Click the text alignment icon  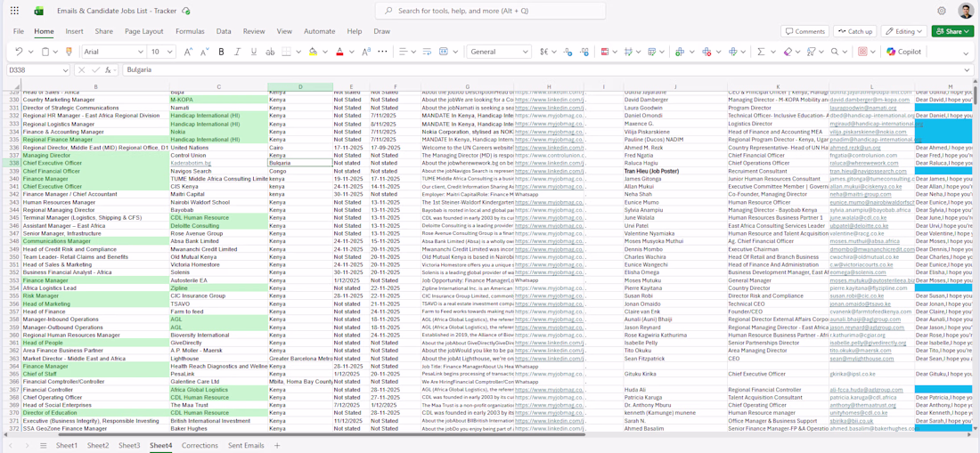point(403,52)
